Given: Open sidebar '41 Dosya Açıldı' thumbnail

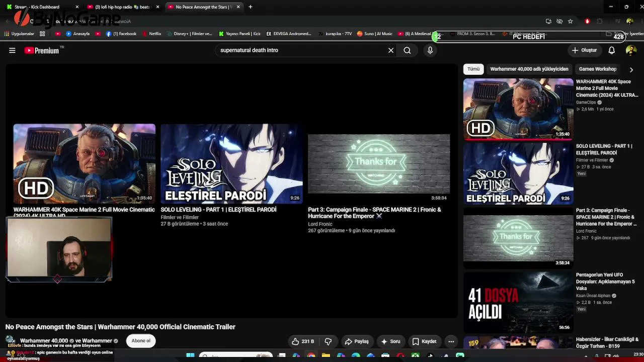Looking at the screenshot, I should [518, 302].
